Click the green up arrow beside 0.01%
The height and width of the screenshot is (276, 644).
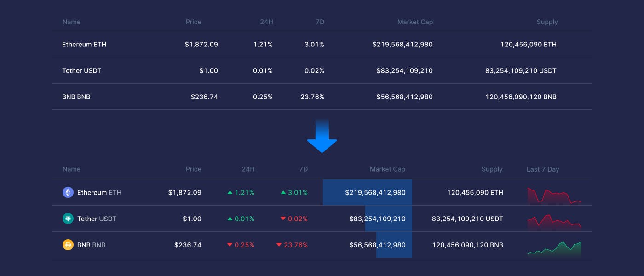[230, 219]
